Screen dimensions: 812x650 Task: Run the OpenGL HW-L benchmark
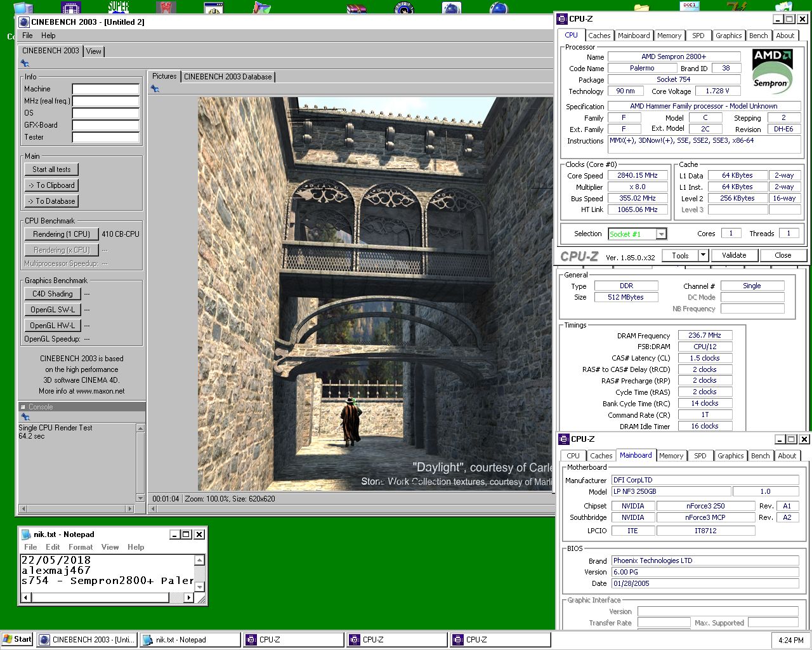tap(53, 326)
